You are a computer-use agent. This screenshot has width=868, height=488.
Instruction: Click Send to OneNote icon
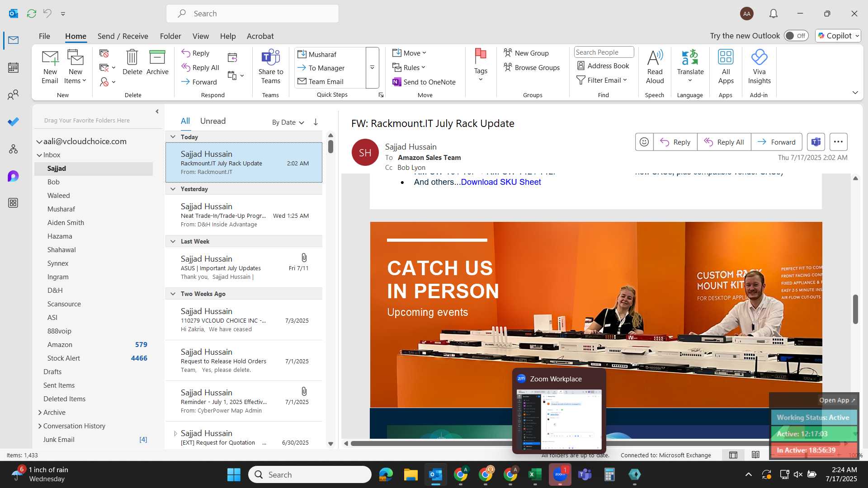(424, 82)
